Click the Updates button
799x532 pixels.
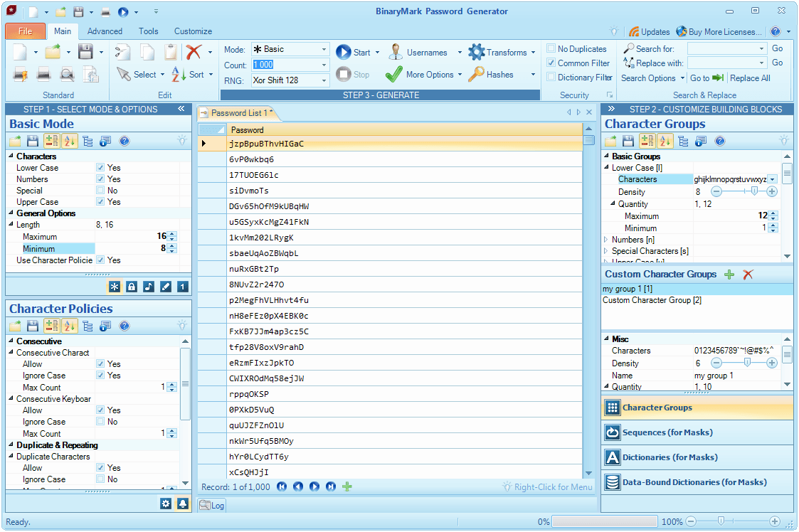pyautogui.click(x=649, y=31)
